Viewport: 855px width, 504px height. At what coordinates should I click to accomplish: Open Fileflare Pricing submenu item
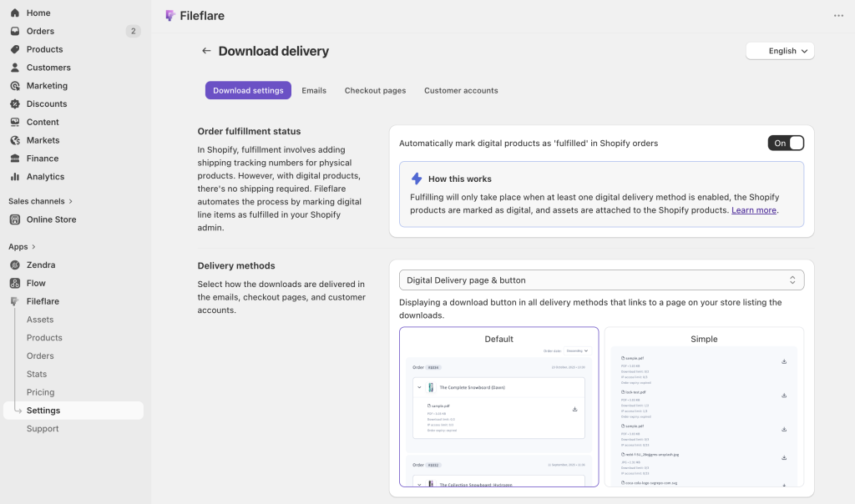(x=40, y=392)
